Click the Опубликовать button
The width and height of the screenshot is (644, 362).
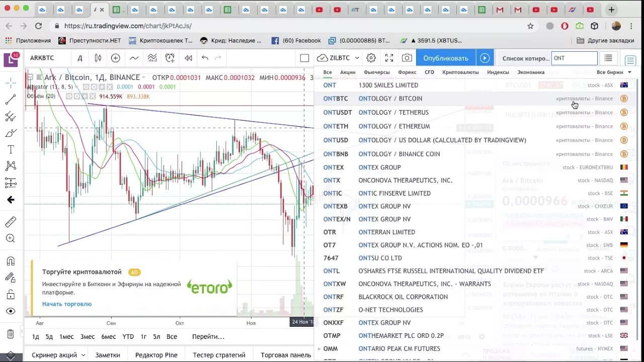(x=446, y=58)
